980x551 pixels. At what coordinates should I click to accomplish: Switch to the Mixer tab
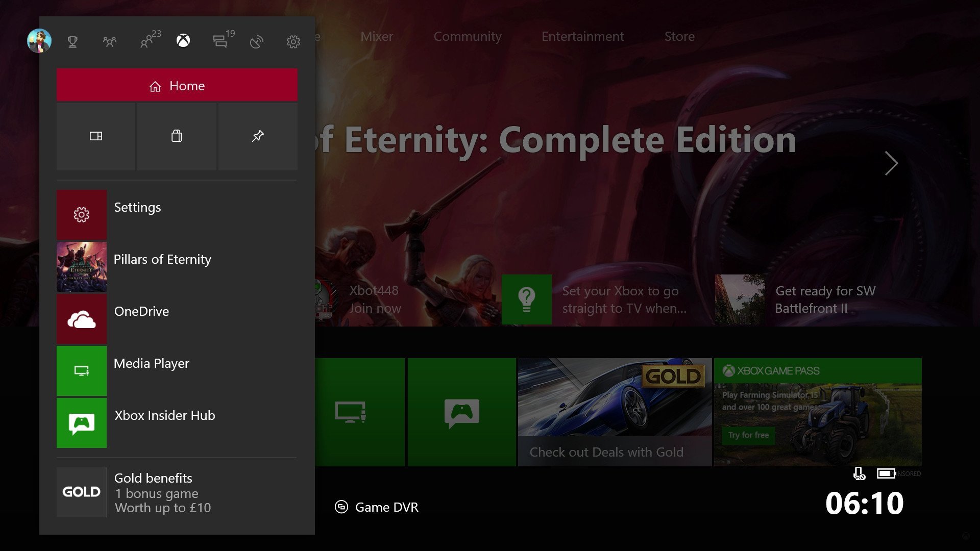pos(377,36)
